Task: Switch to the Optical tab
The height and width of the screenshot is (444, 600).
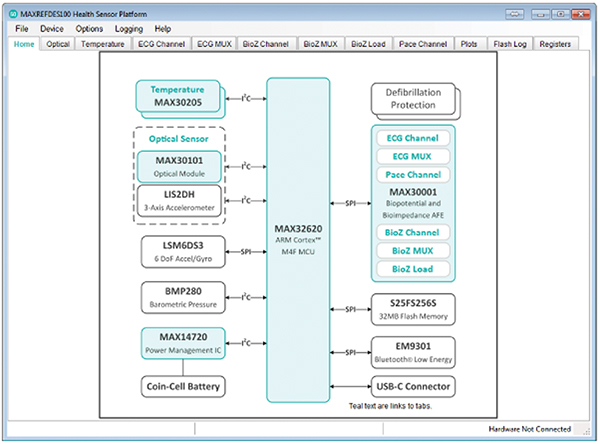Action: pos(58,44)
